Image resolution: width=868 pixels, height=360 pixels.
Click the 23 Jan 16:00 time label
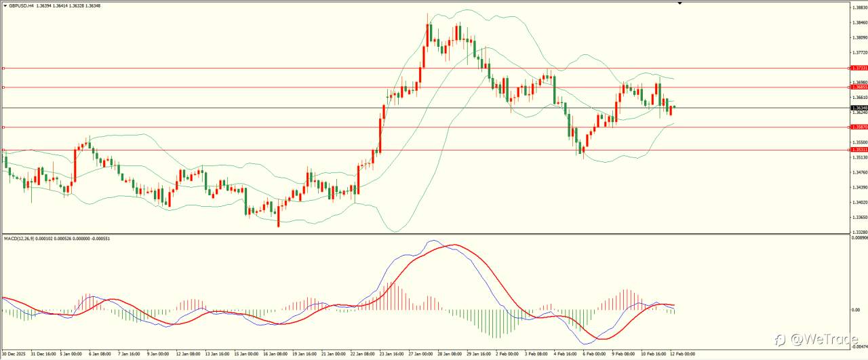pos(393,353)
